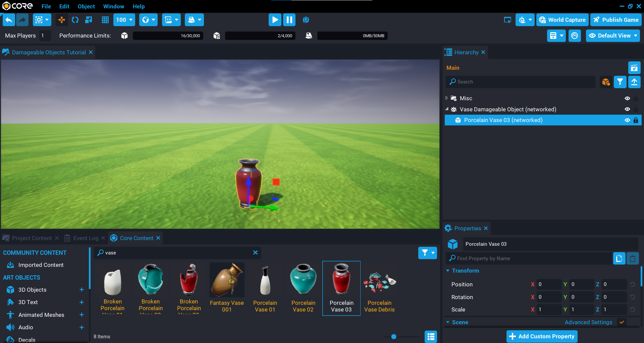Viewport: 644px width, 343px height.
Task: Click the Team Collaboration icon near Pause
Action: [x=306, y=20]
